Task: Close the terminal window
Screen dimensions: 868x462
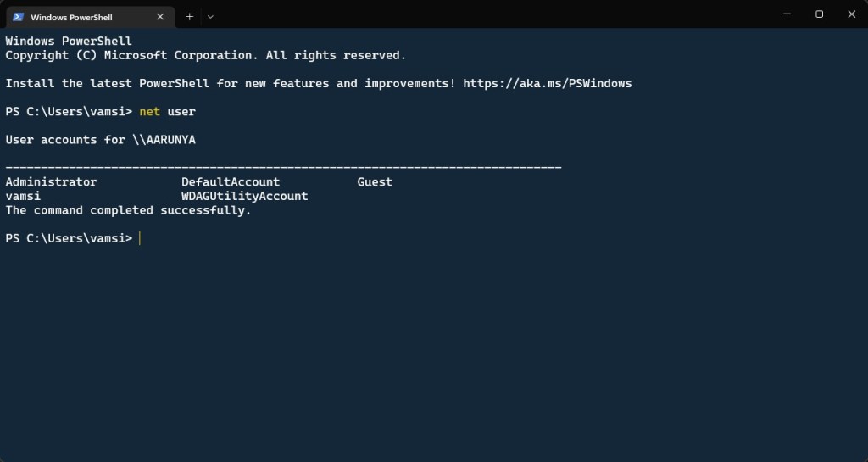Action: coord(851,14)
